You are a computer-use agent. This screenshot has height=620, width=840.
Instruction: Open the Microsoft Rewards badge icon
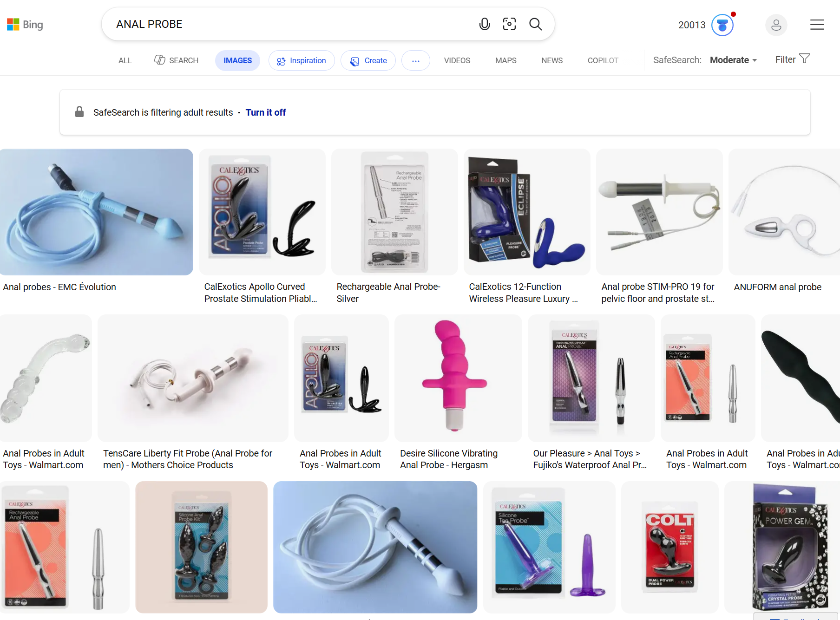coord(722,25)
